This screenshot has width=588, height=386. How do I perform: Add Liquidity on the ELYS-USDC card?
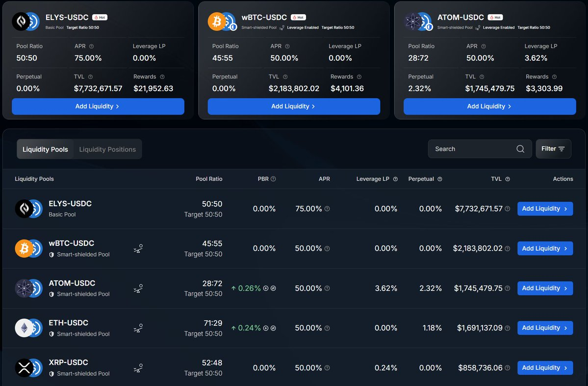(98, 106)
